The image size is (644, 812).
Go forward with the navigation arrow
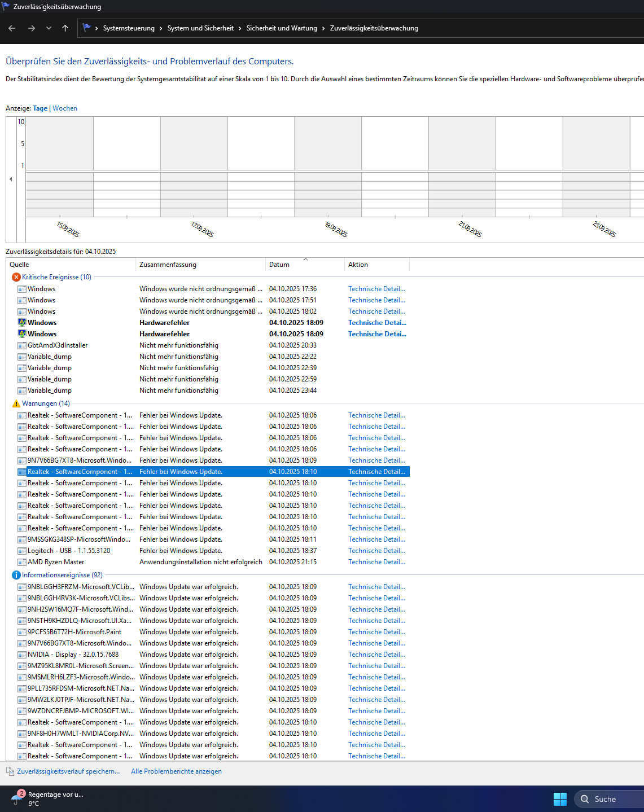point(32,28)
